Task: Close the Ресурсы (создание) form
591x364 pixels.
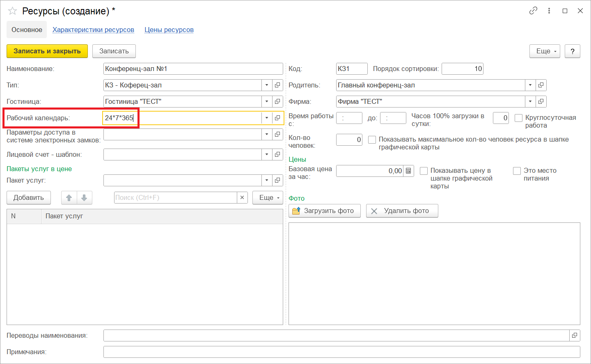Action: [x=580, y=11]
